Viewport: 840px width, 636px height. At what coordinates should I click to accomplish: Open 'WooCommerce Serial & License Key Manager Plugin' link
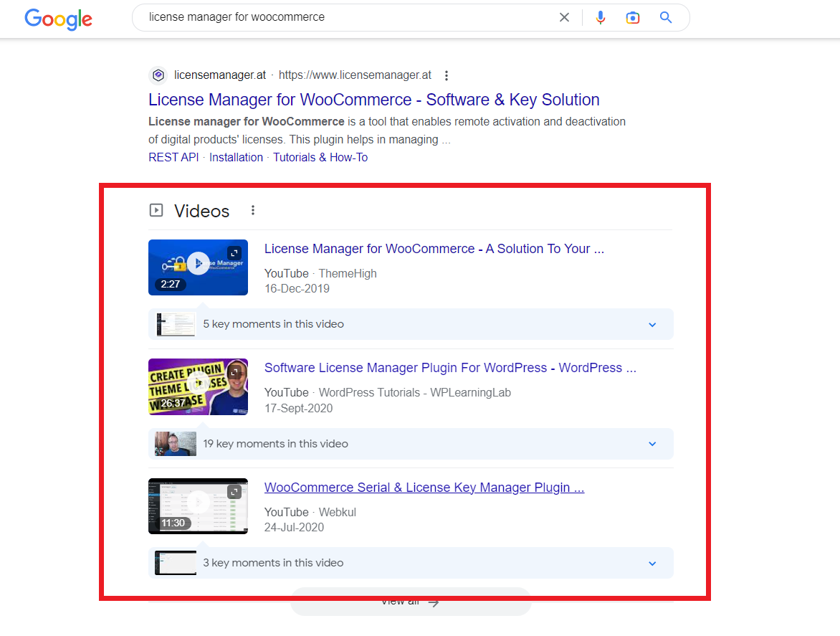pos(424,488)
